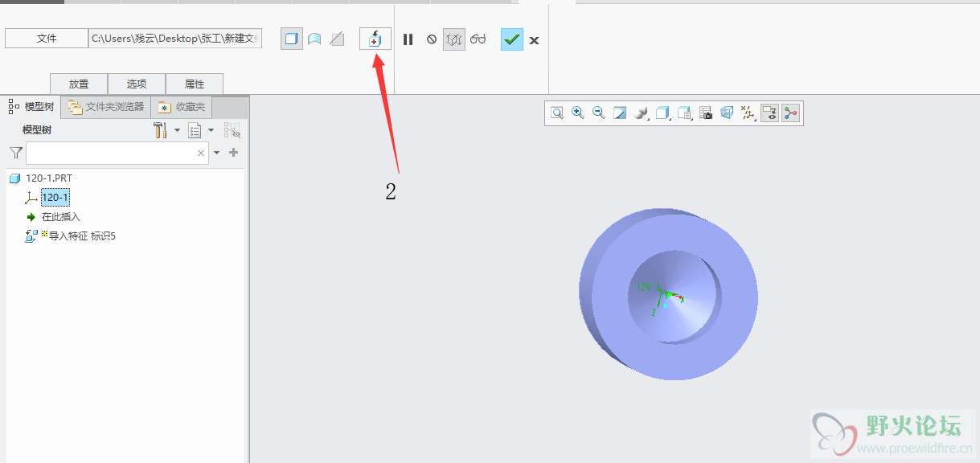Viewport: 980px width, 463px height.
Task: Click the view manager camera icon
Action: [x=706, y=113]
